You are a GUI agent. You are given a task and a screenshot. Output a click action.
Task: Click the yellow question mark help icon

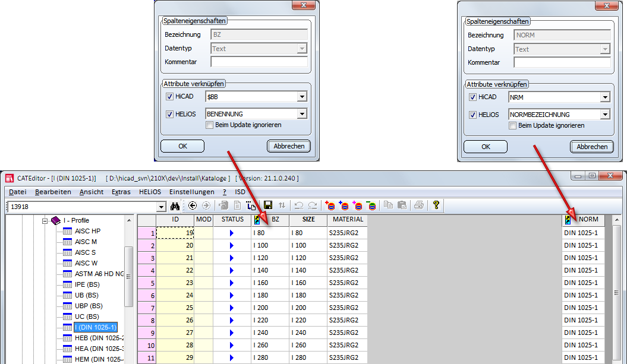(436, 205)
